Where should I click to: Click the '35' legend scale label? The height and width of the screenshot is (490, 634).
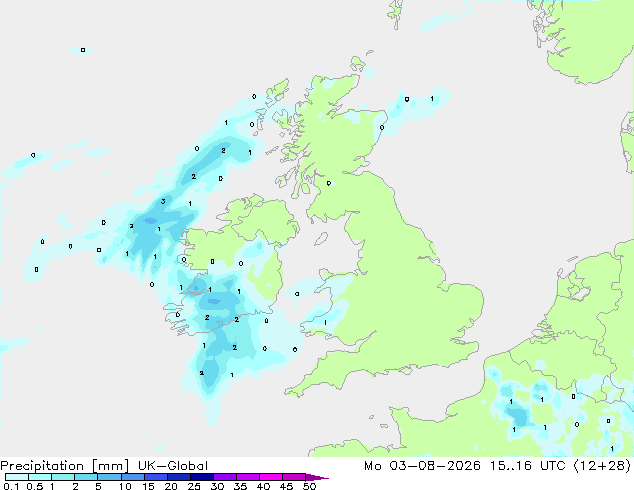click(240, 486)
